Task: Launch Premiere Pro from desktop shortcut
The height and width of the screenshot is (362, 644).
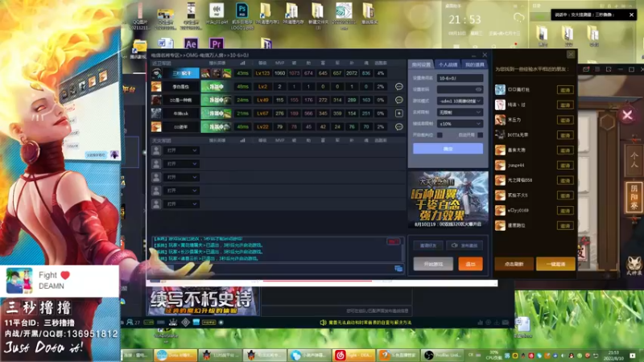Action: pyautogui.click(x=216, y=43)
